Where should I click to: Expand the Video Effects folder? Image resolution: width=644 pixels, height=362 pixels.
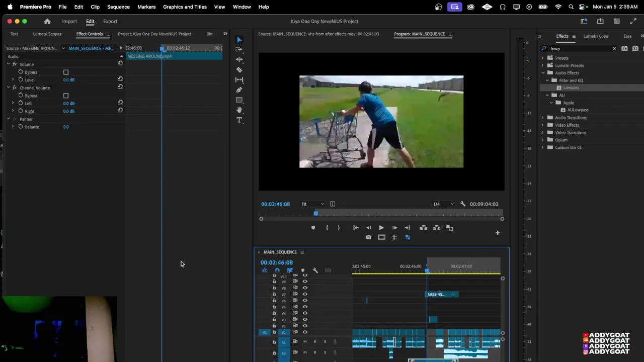coord(543,125)
